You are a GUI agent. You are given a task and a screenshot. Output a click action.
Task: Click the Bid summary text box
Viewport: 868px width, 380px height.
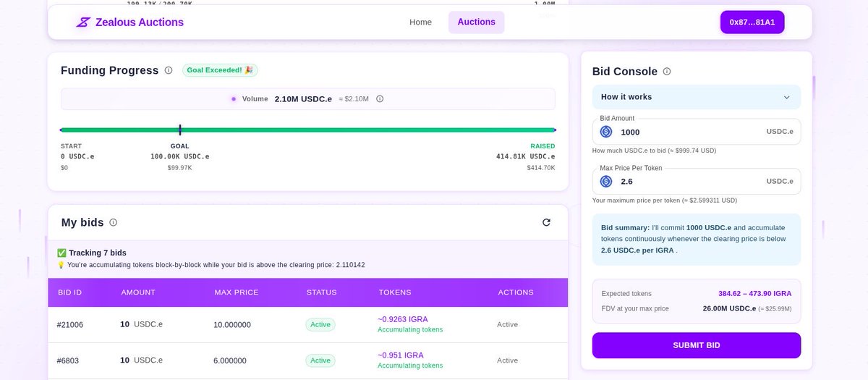pos(697,239)
